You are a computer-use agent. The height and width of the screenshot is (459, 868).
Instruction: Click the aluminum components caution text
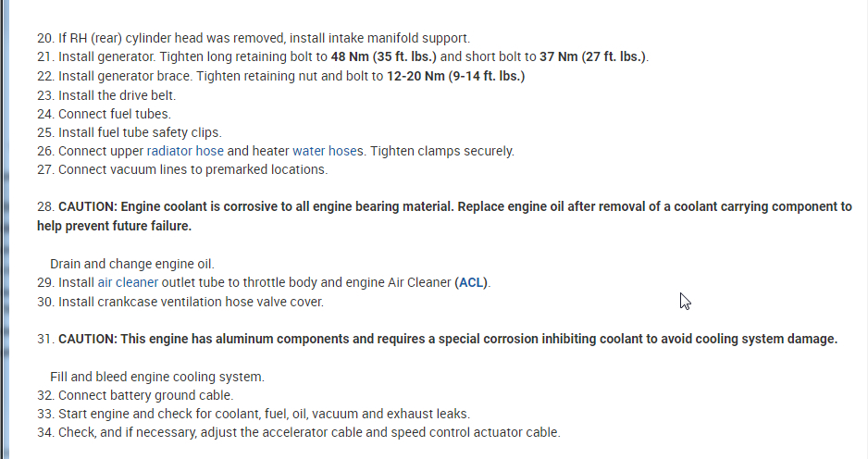[x=448, y=339]
